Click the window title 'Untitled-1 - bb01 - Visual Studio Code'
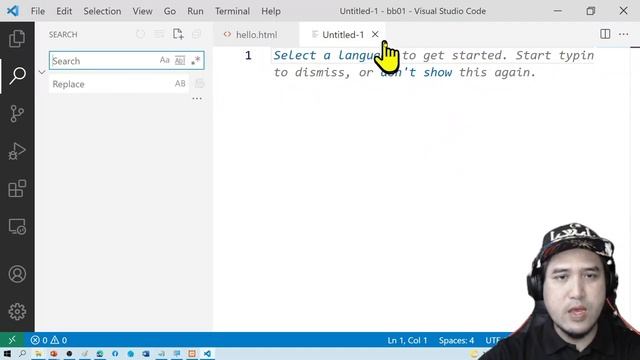Screen dimensions: 640x360 pos(413,11)
